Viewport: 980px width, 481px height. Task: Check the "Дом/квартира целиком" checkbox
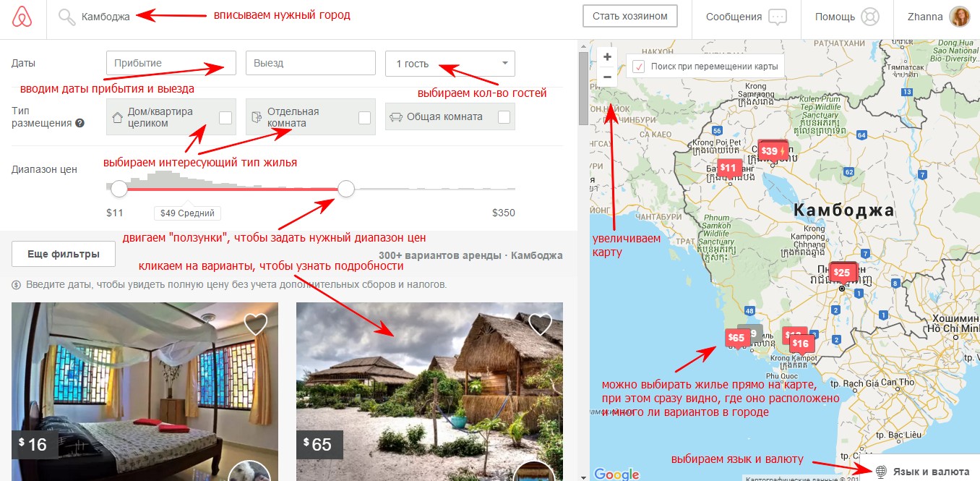tap(225, 117)
